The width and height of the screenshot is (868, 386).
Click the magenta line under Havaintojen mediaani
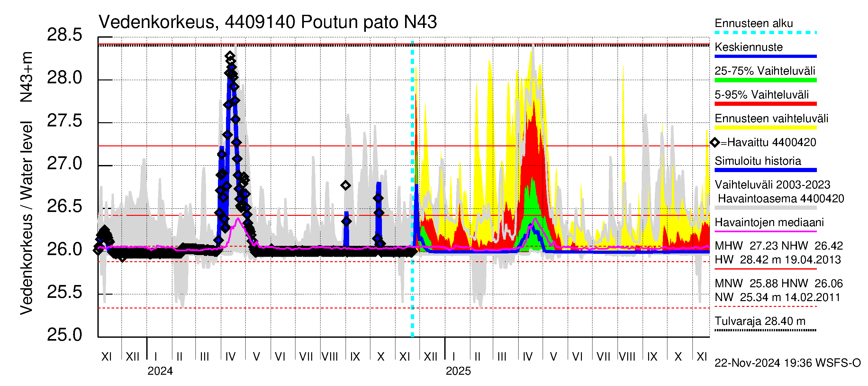pos(765,232)
